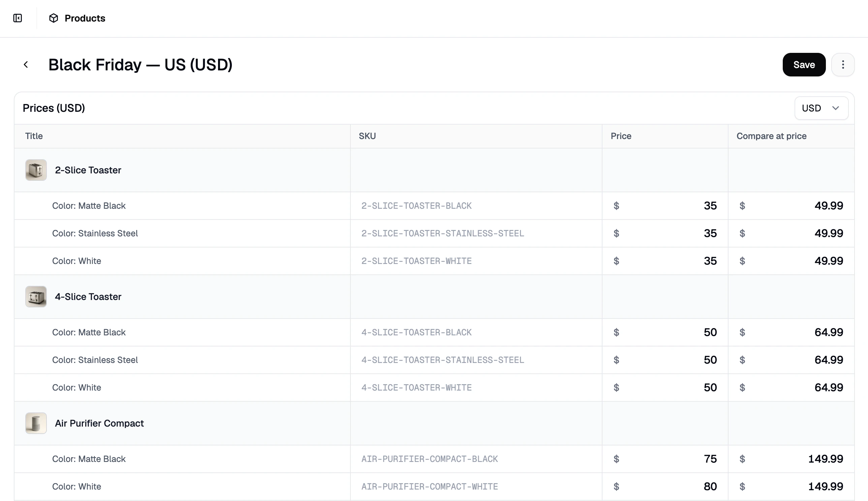868x501 pixels.
Task: Edit price for 2-SLICE-TOASTER-BLACK
Action: coord(665,206)
